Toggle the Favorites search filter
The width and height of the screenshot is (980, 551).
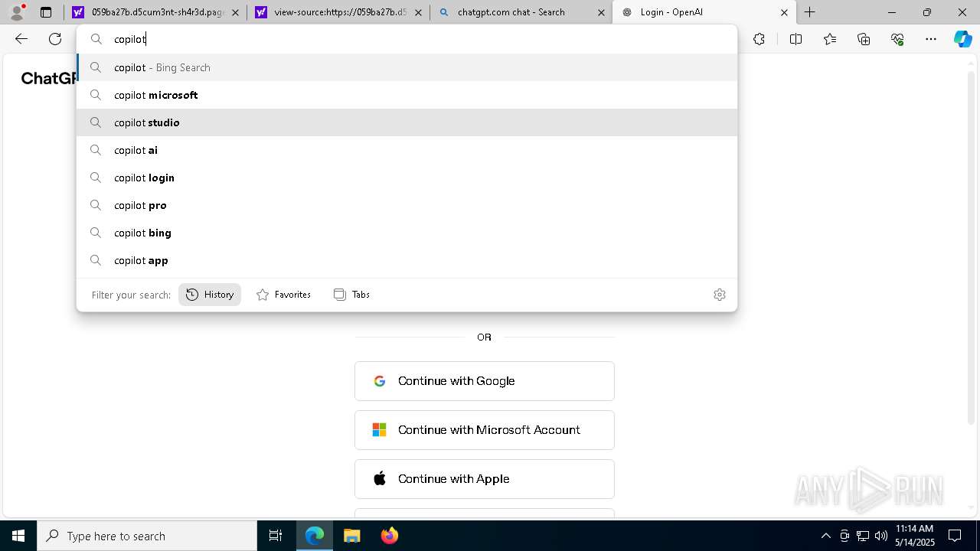(x=283, y=295)
